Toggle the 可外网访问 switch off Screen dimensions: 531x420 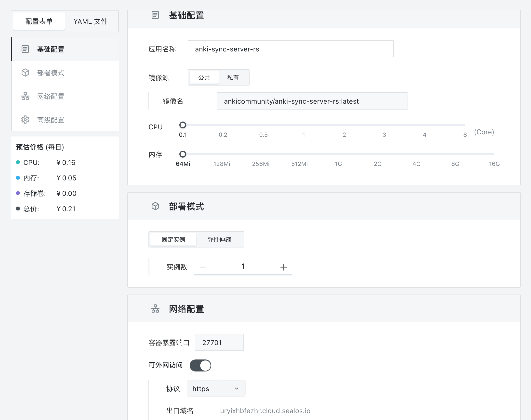point(200,365)
